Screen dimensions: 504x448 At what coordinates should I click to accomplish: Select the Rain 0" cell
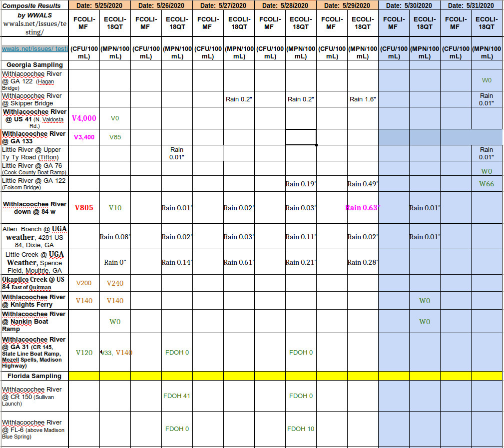coord(115,262)
